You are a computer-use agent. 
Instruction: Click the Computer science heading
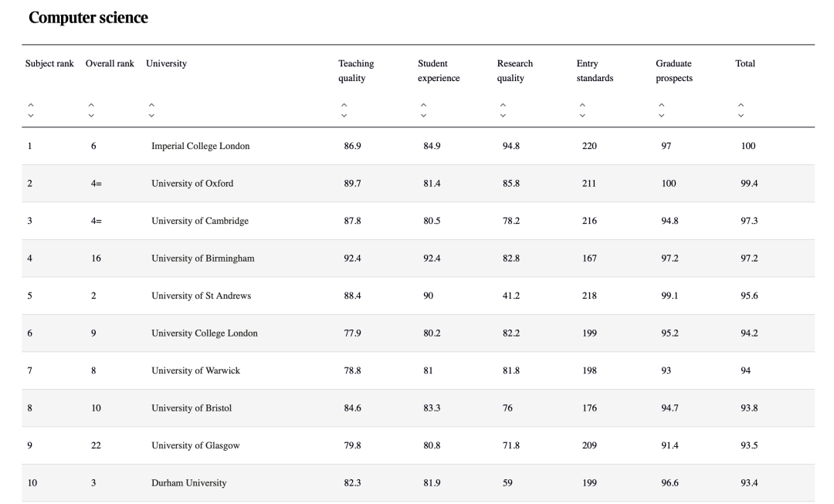[x=88, y=18]
